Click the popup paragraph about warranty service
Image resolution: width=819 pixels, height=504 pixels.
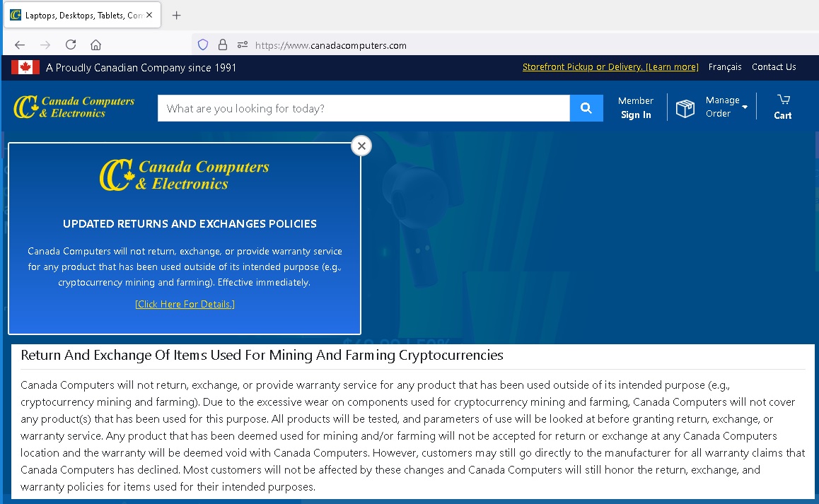click(185, 266)
